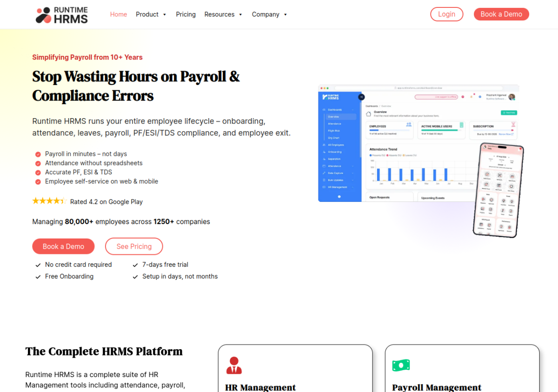Click the Runtime HRMS logo

62,14
